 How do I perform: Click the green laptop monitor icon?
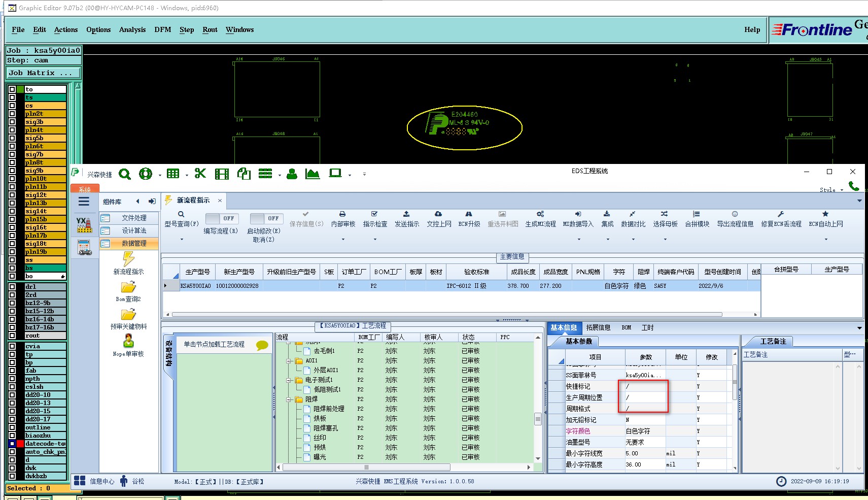(x=335, y=174)
